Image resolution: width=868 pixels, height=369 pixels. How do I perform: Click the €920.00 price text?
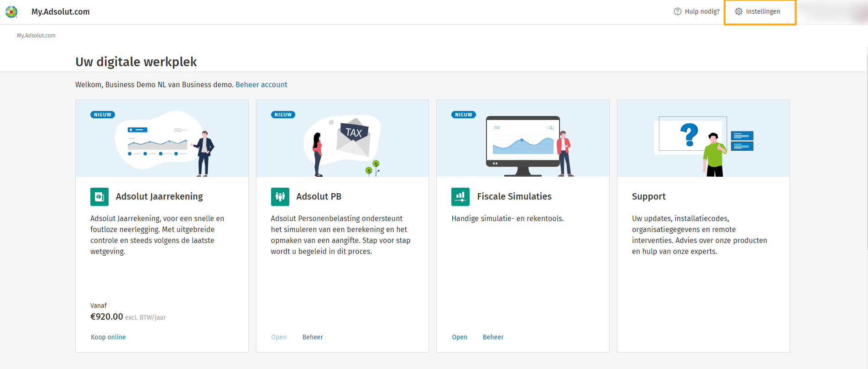point(107,316)
